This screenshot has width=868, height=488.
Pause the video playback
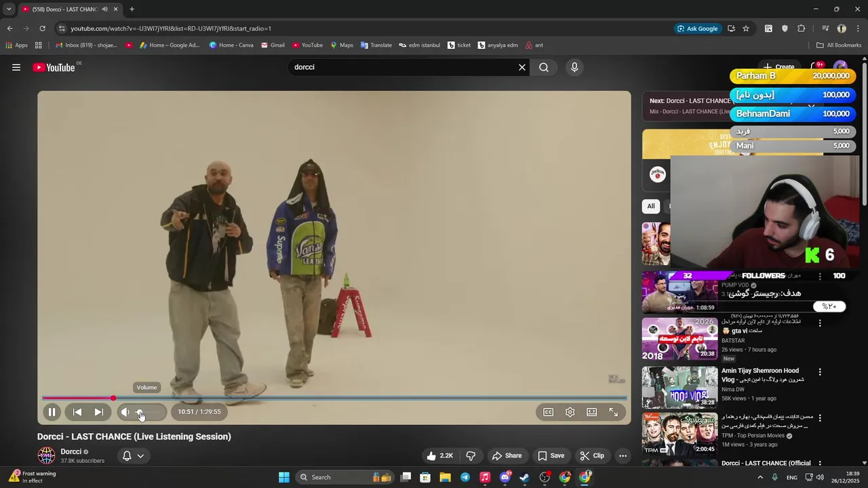coord(52,412)
